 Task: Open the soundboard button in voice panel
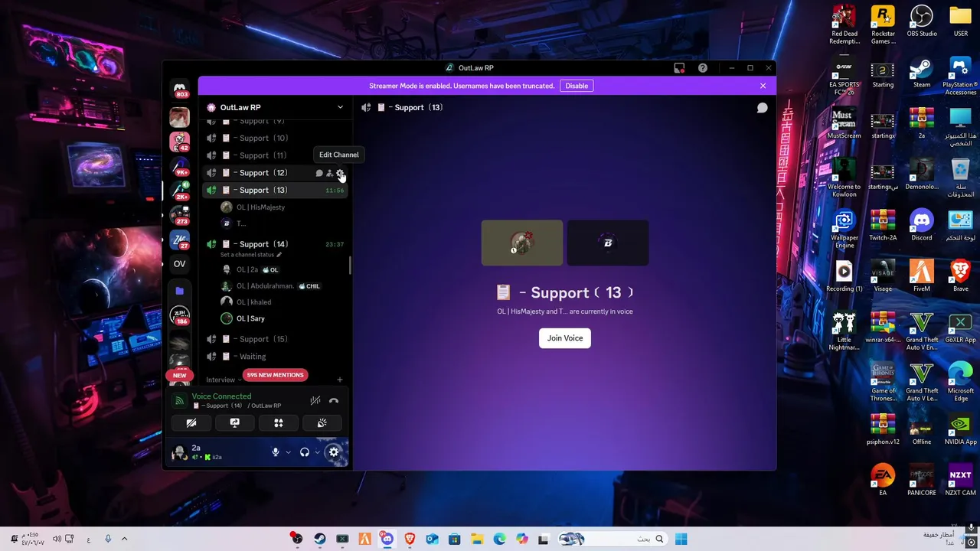[x=322, y=422]
